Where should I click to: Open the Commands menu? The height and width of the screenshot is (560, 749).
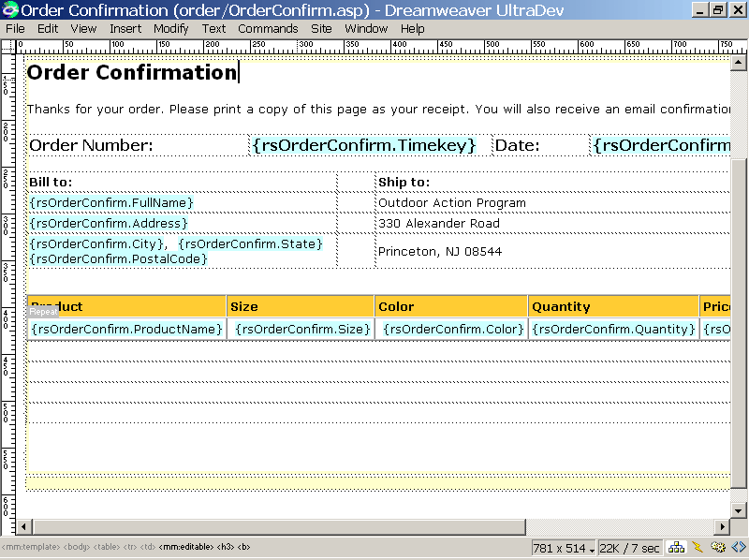coord(268,28)
